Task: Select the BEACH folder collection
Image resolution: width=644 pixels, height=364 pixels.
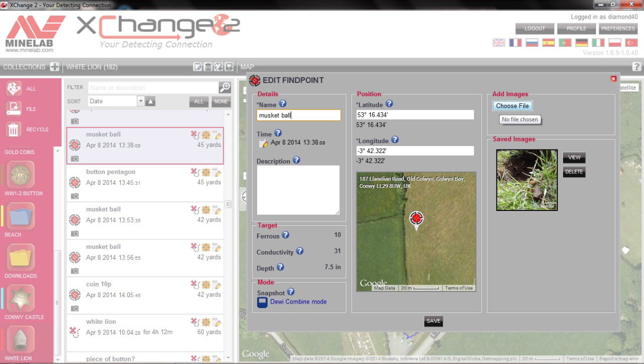Action: (x=21, y=216)
